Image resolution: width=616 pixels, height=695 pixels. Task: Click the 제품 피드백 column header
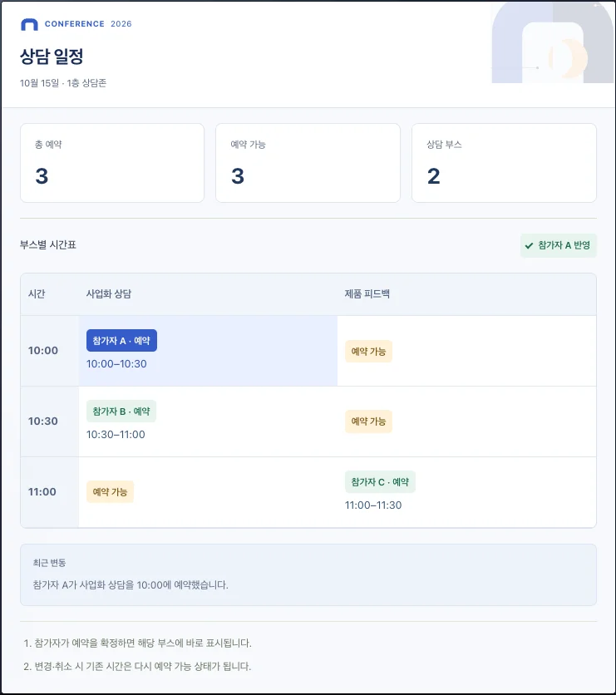point(367,293)
